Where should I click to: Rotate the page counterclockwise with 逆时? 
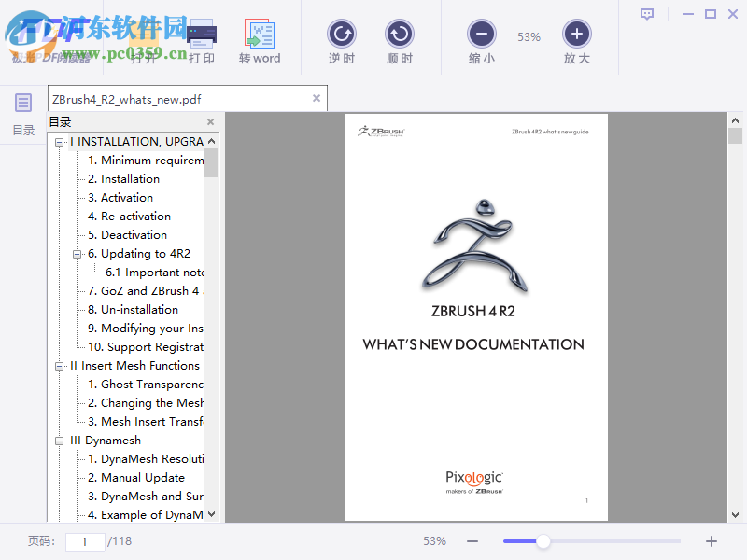[x=341, y=33]
